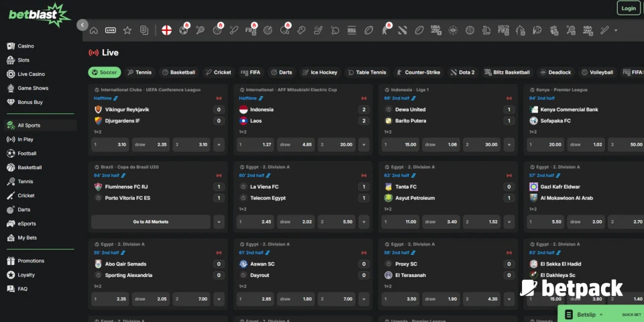The image size is (644, 322).
Task: Switch to the Cricket live tab
Action: [219, 72]
